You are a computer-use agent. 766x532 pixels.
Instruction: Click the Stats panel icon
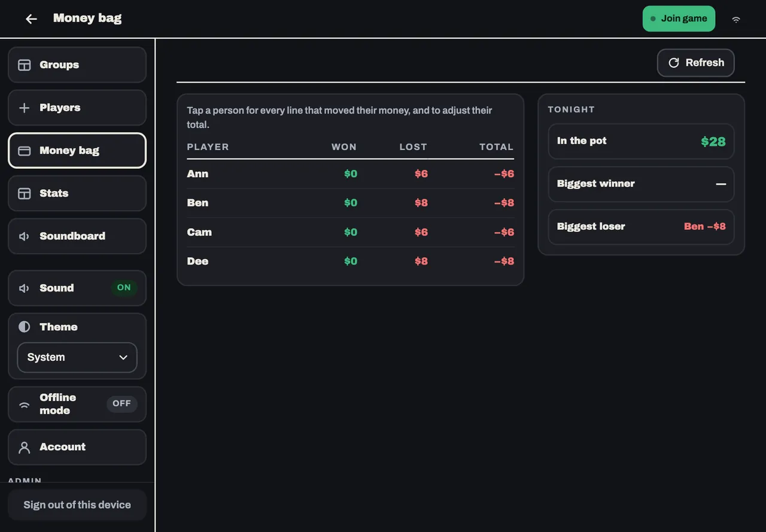[25, 193]
